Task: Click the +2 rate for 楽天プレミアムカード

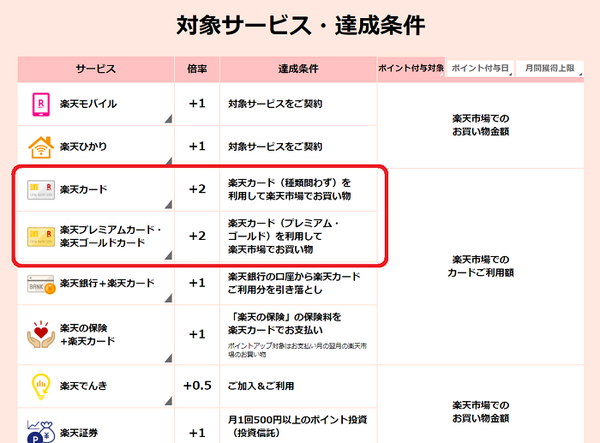Action: 197,236
